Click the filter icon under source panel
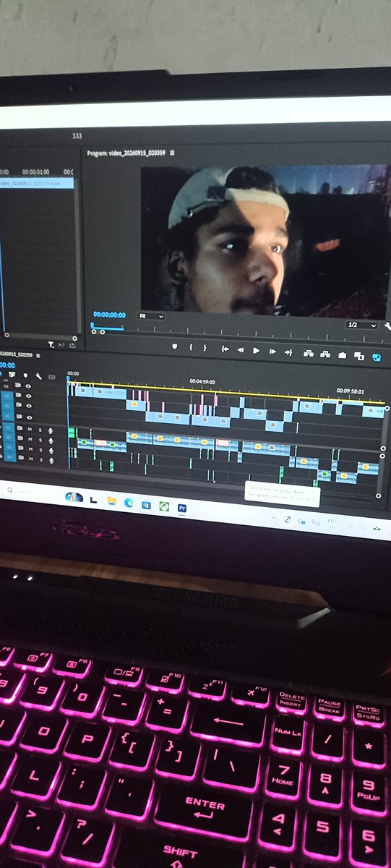This screenshot has height=868, width=391. (51, 344)
